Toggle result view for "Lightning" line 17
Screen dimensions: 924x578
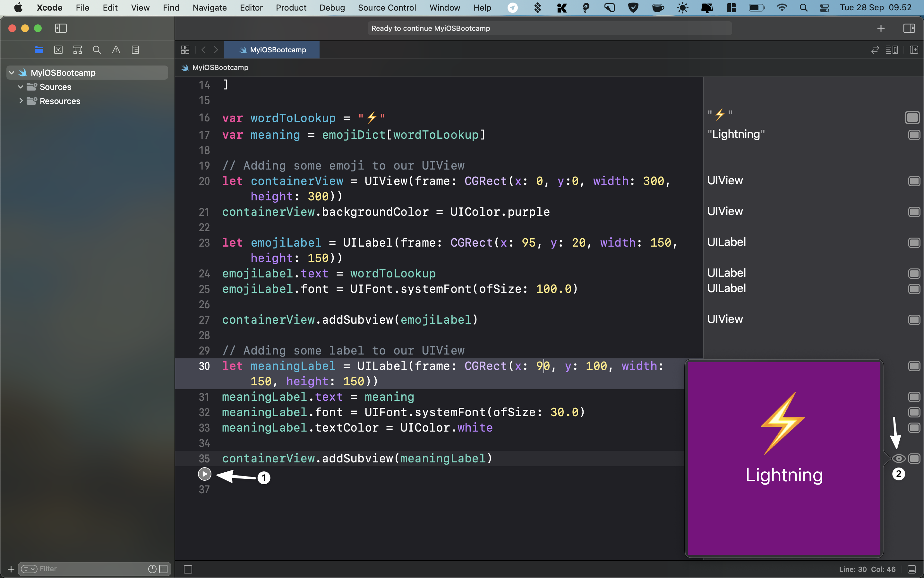914,135
